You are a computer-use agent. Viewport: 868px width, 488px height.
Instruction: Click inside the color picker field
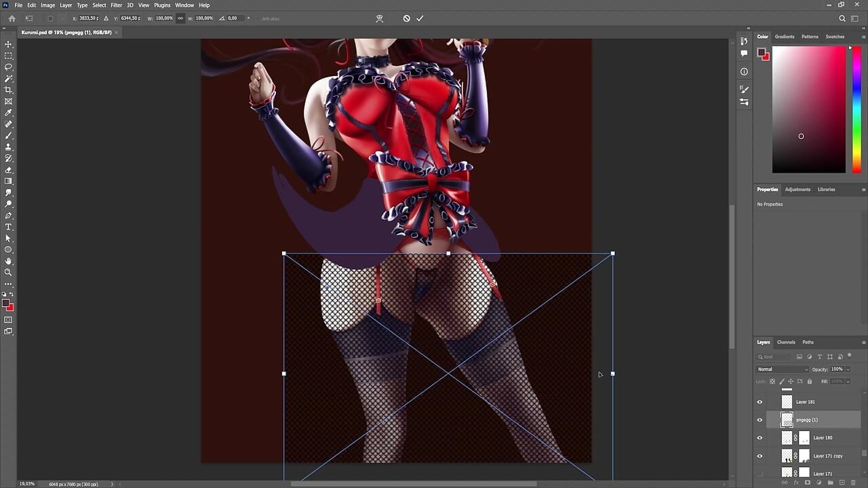[x=809, y=110]
